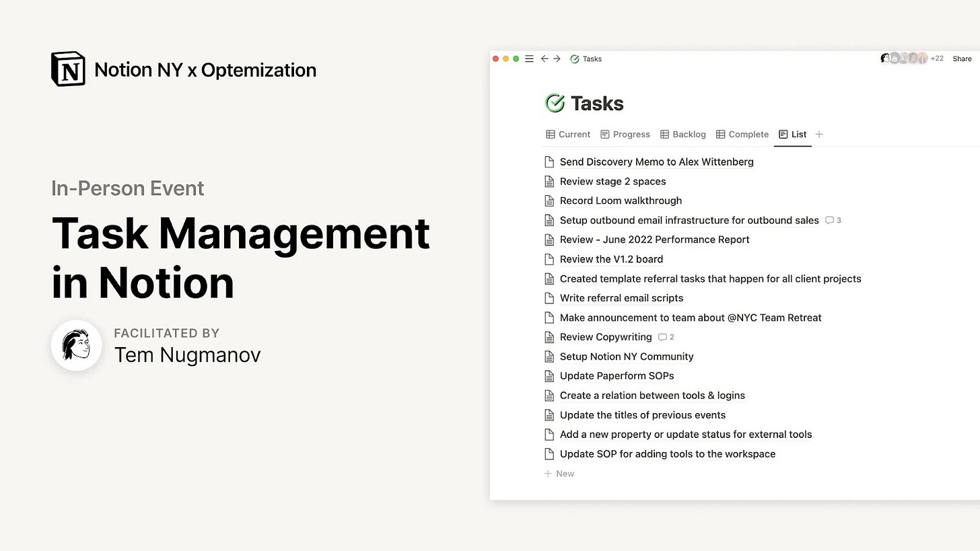Add a new view with plus icon
Viewport: 980px width, 551px height.
(819, 135)
